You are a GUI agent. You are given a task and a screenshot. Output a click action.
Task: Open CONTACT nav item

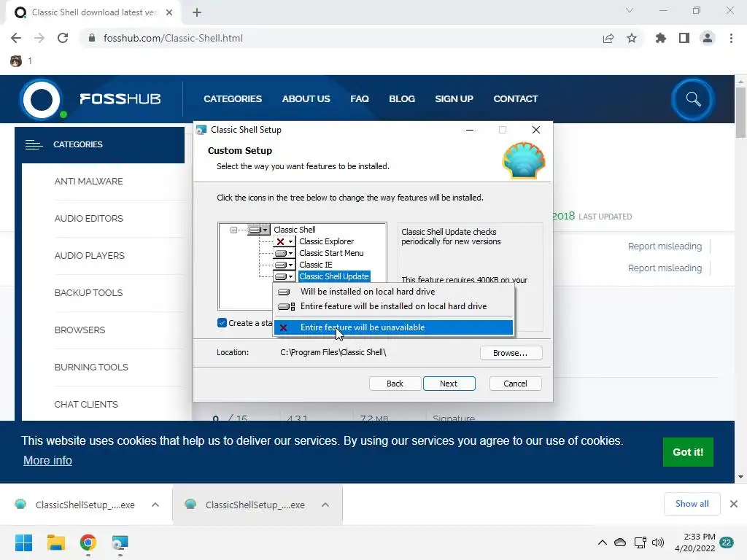(x=516, y=98)
